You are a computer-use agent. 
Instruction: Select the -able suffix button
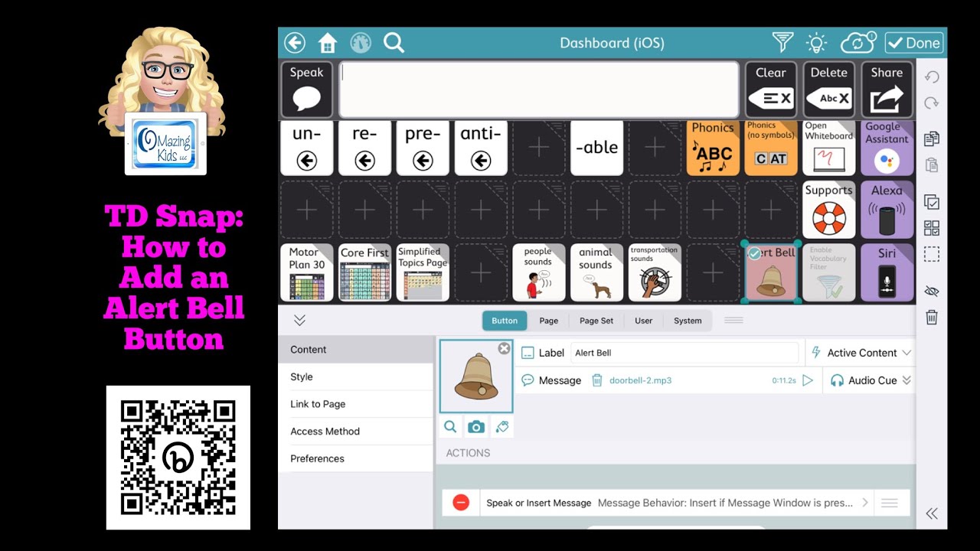click(596, 148)
